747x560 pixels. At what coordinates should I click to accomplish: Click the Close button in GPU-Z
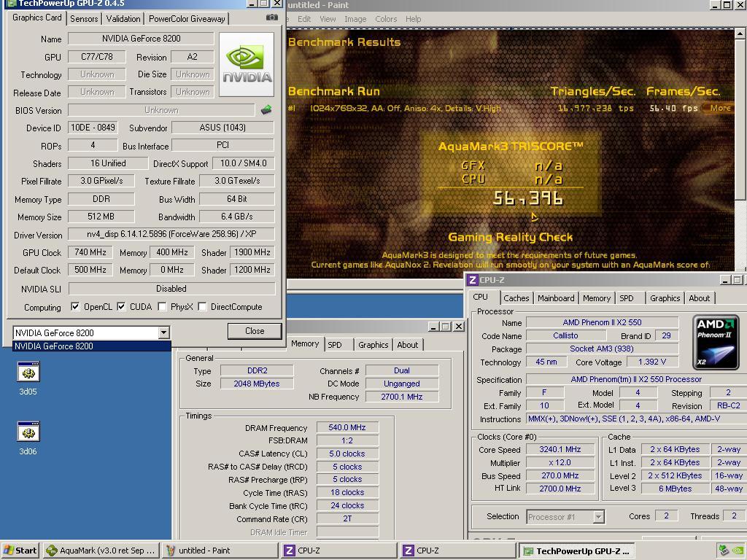[x=255, y=331]
